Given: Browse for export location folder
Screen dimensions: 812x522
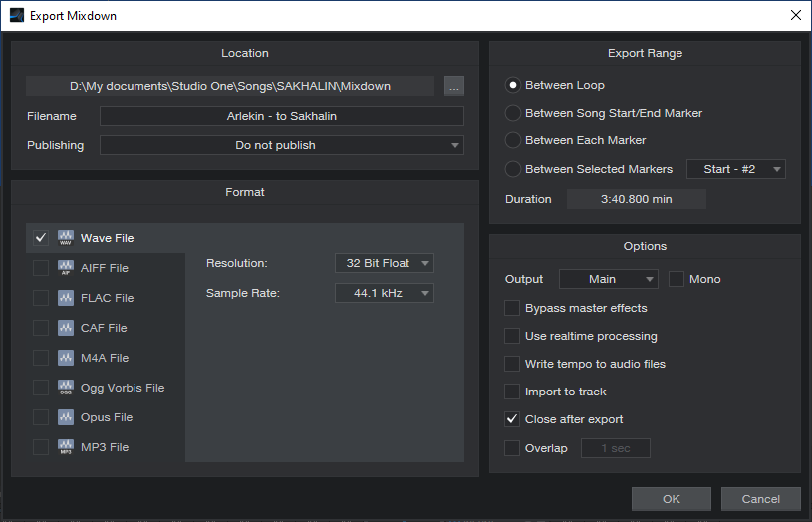Looking at the screenshot, I should pos(454,86).
